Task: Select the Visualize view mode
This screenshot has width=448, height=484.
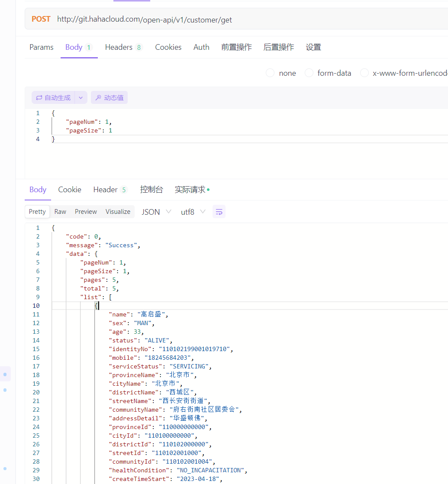Action: pos(118,212)
